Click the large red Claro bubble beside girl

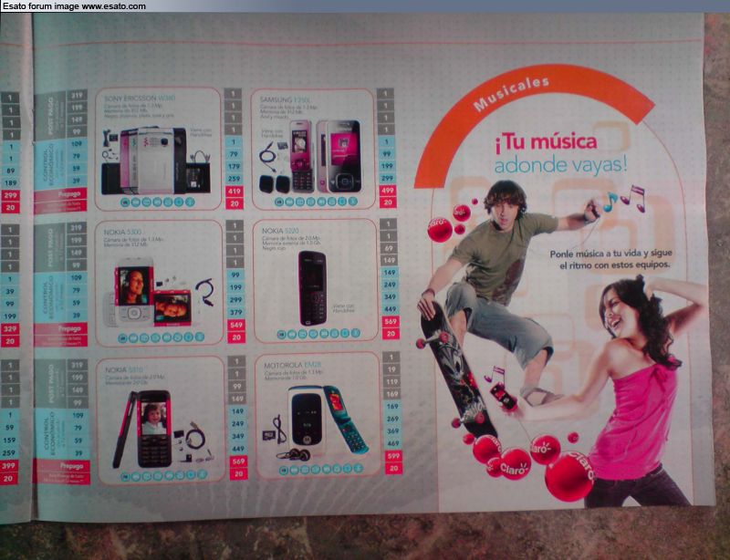point(569,477)
